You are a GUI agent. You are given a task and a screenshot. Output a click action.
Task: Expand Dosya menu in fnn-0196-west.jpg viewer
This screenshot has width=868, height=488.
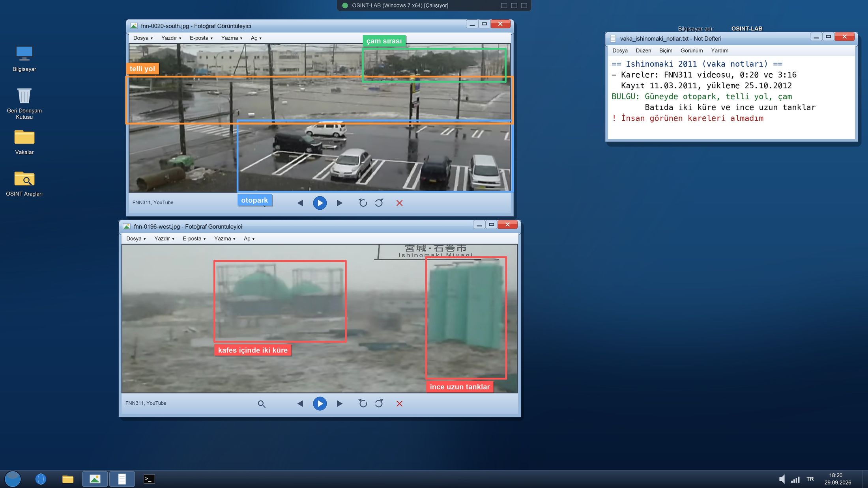pyautogui.click(x=136, y=238)
